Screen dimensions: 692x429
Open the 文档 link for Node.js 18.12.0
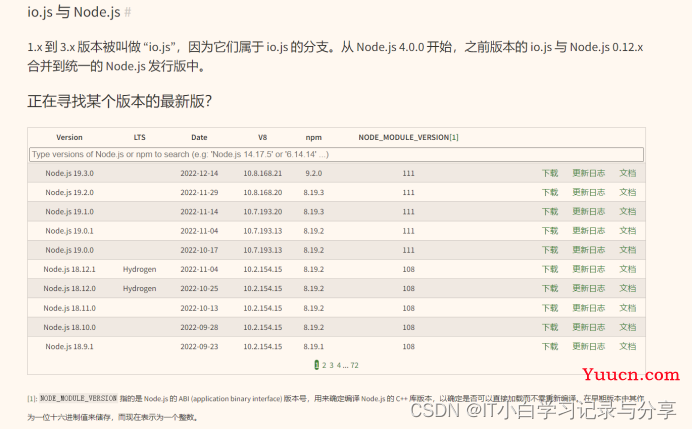coord(628,288)
